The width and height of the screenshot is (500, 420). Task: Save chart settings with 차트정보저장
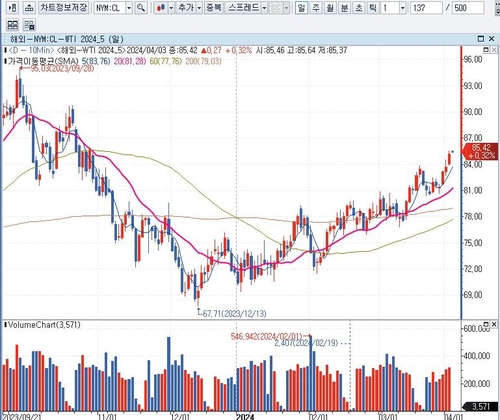click(x=64, y=8)
